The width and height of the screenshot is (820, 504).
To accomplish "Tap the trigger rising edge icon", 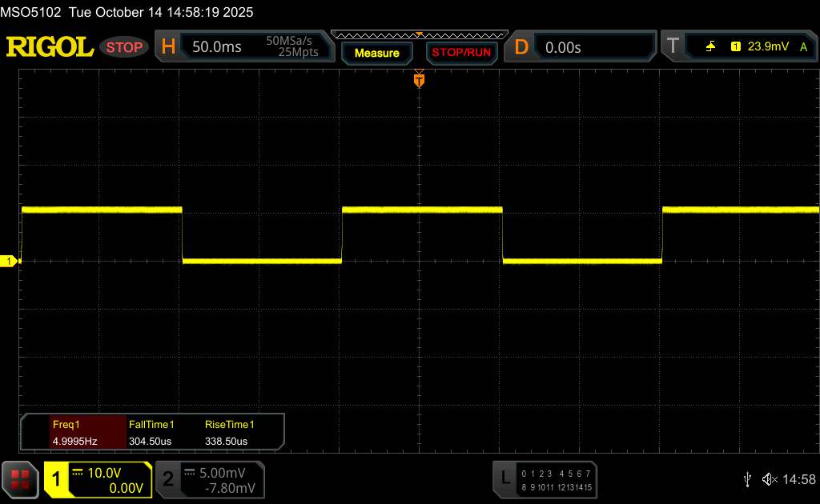I will [x=711, y=47].
